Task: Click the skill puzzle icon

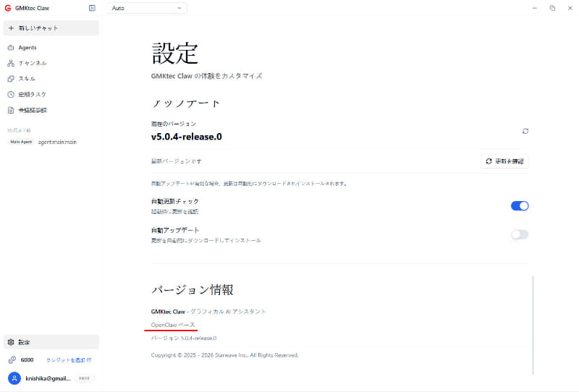Action: pyautogui.click(x=11, y=79)
